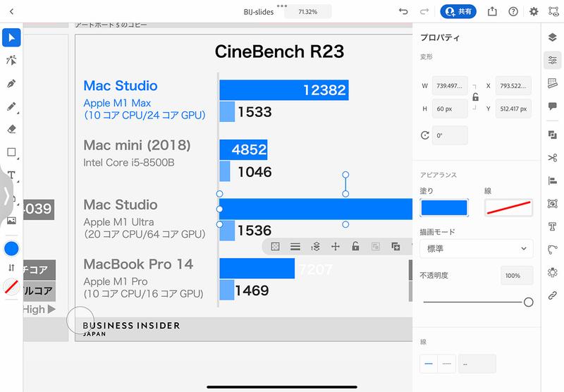Open opacity control in context bar
Image resolution: width=564 pixels, height=392 pixels.
click(275, 246)
